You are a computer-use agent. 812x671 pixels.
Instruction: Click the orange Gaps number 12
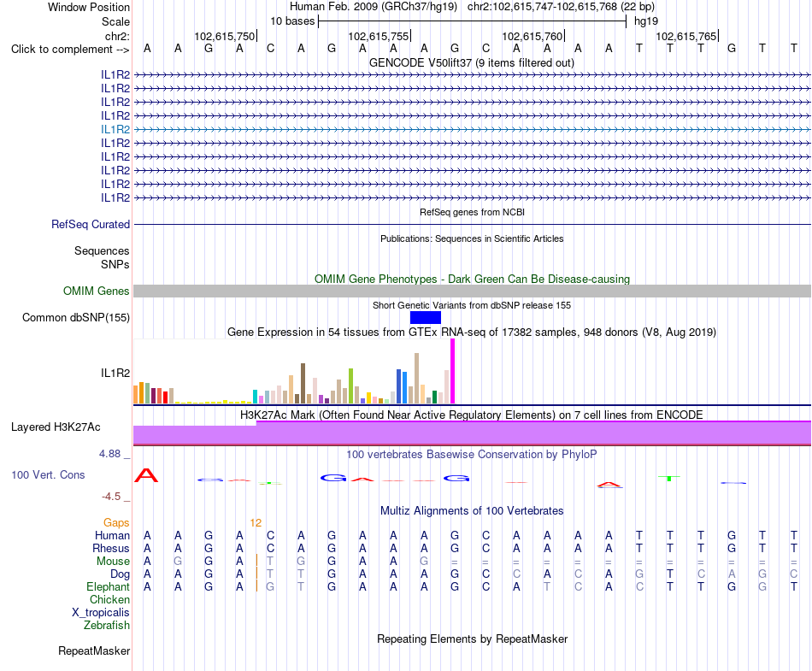256,523
